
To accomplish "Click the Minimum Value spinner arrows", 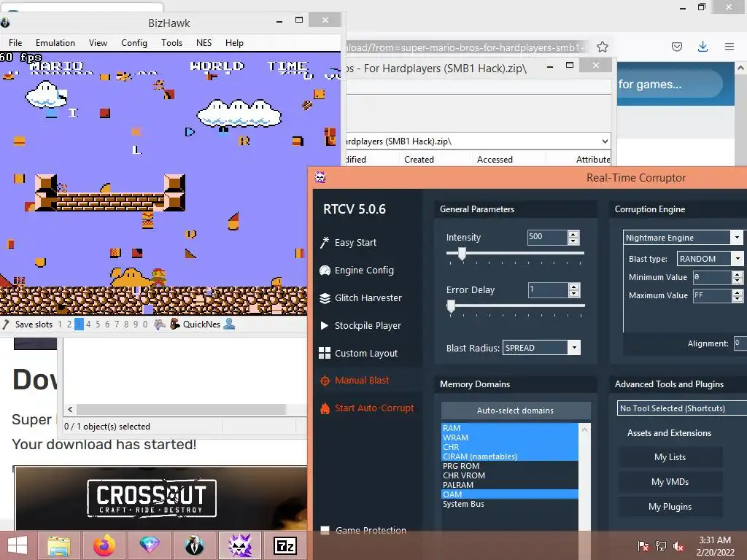I will [x=737, y=277].
